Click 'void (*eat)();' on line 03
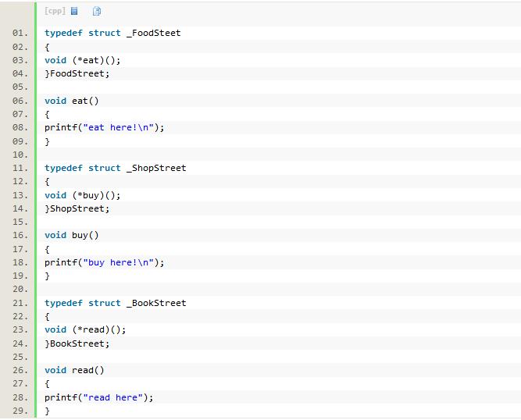The image size is (521, 420). click(82, 60)
